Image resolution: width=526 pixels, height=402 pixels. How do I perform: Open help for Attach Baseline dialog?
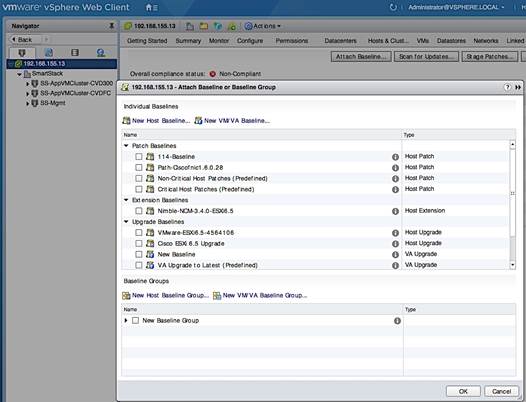(507, 87)
